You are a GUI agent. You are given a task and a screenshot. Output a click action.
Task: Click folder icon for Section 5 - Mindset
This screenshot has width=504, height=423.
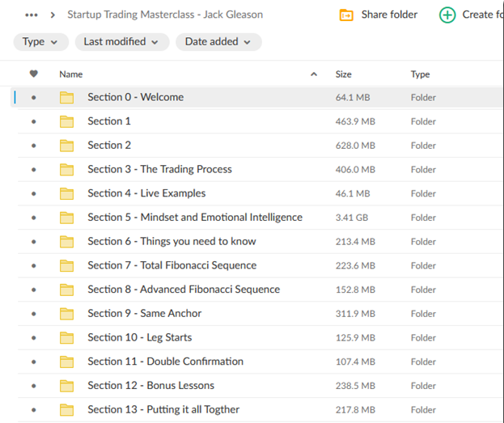point(66,218)
